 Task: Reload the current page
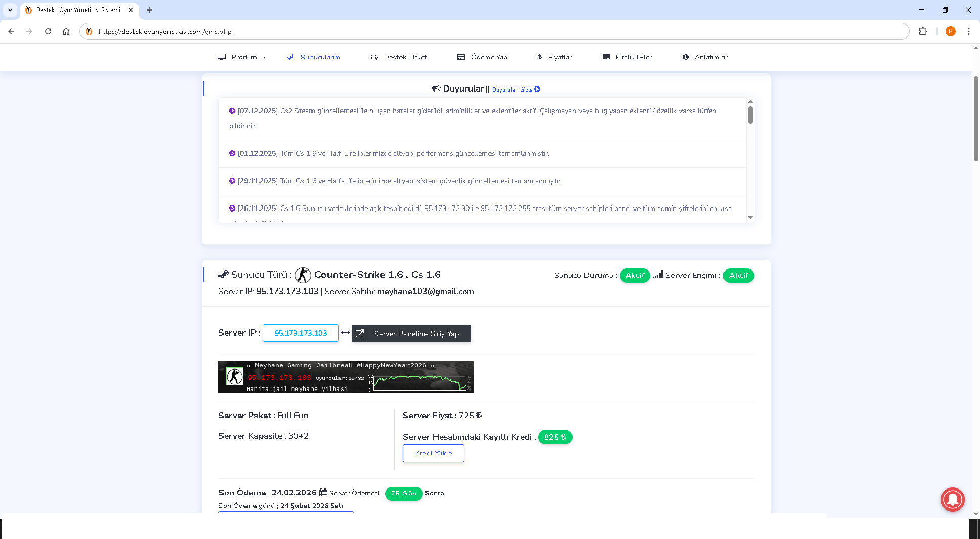tap(48, 31)
